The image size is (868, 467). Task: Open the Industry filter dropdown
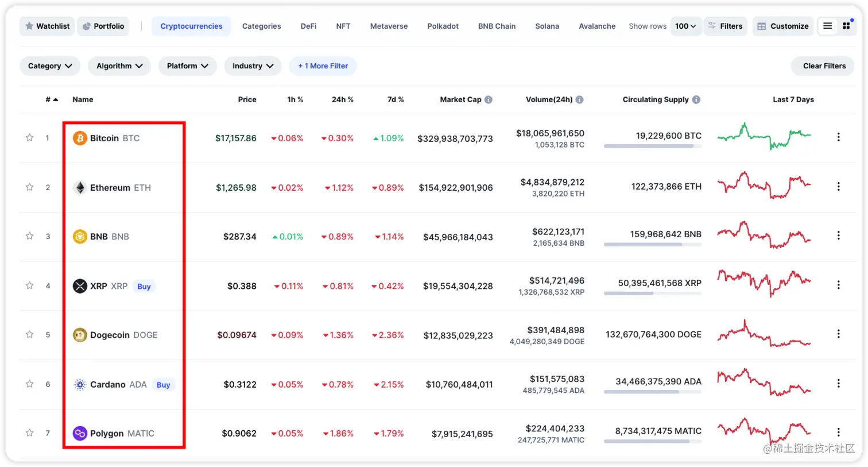253,66
